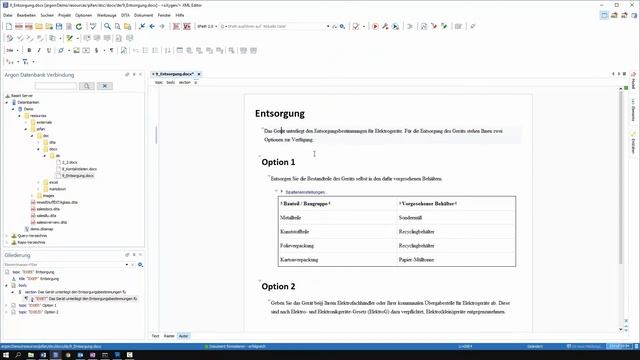
Task: Click the Save disk icon in toolbar
Action: (59, 27)
